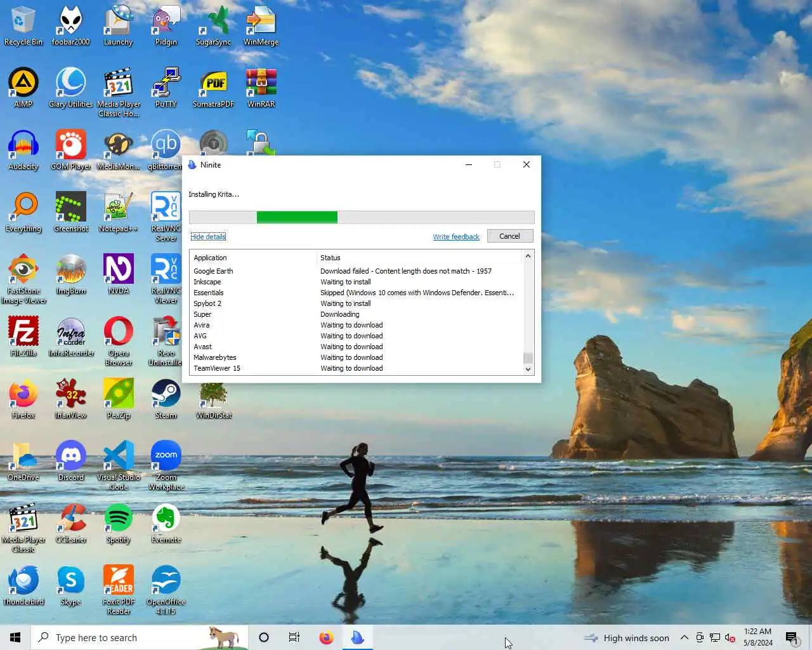Click the Notepad++ desktop icon
This screenshot has height=650, width=812.
[118, 212]
